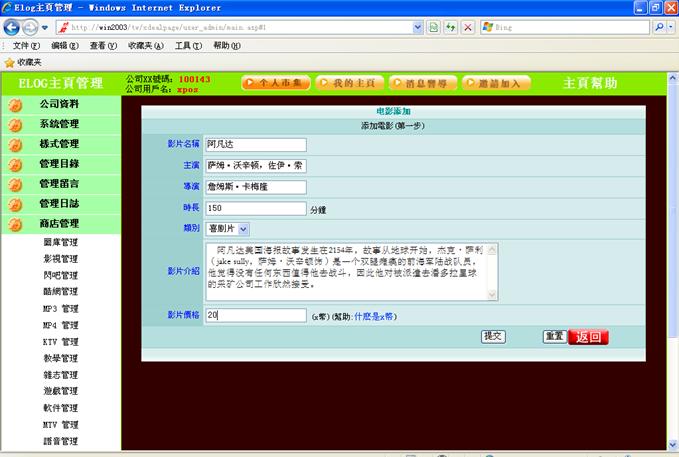
Task: Click the orange icon beside 商店管理
Action: (x=15, y=224)
